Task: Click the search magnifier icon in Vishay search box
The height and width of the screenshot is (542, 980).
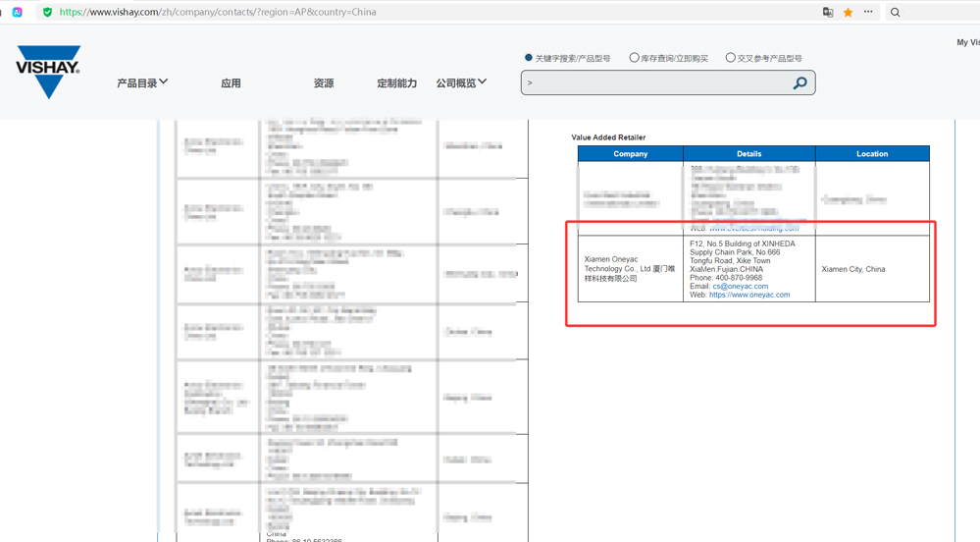Action: pyautogui.click(x=799, y=82)
